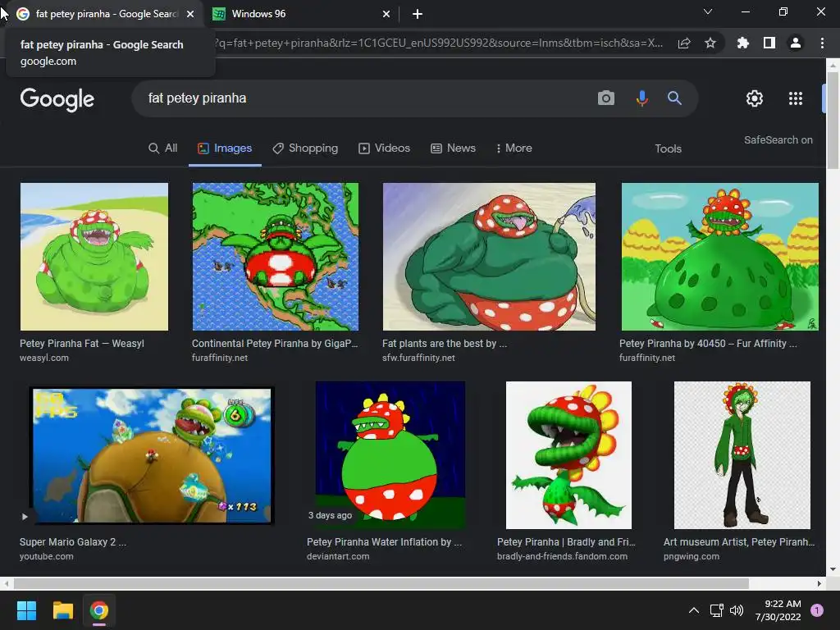The width and height of the screenshot is (840, 630).
Task: Click in the Google search input field
Action: click(364, 98)
